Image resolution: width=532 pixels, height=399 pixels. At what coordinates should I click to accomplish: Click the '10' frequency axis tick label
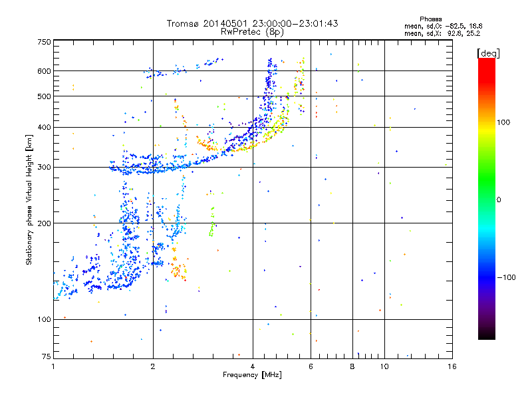click(x=384, y=366)
